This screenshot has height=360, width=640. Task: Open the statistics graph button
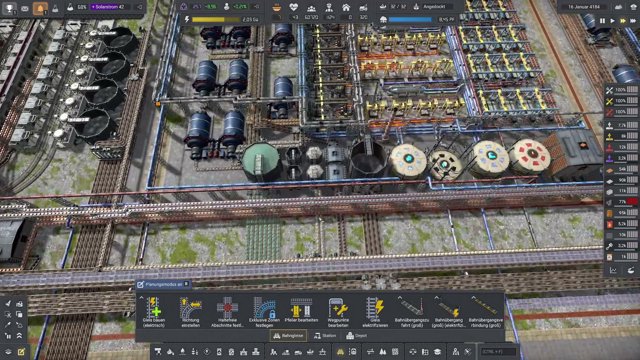point(613,270)
